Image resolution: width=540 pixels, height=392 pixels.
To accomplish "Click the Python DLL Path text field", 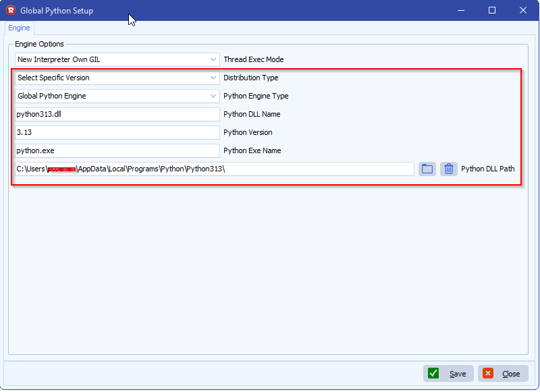I will coord(214,169).
